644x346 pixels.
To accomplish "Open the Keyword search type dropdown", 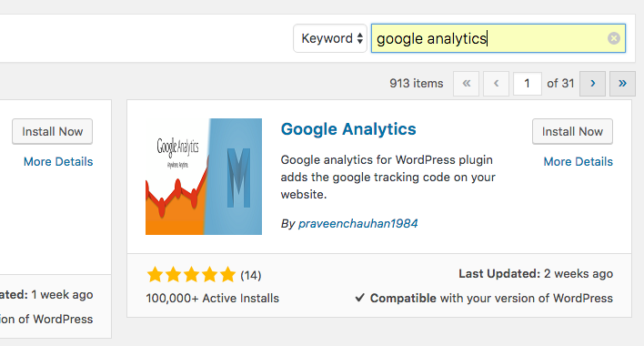I will [x=330, y=38].
